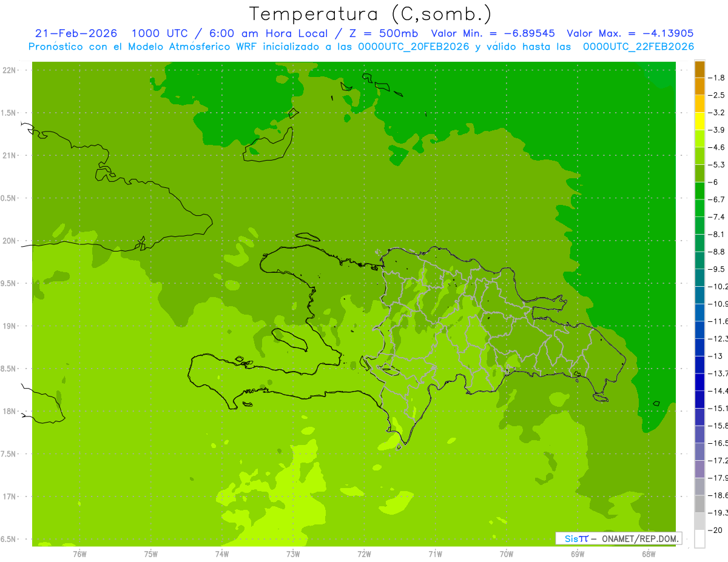Pick the dark blue swatch between -13.7 and -14.4
728x562 pixels.
pos(699,382)
